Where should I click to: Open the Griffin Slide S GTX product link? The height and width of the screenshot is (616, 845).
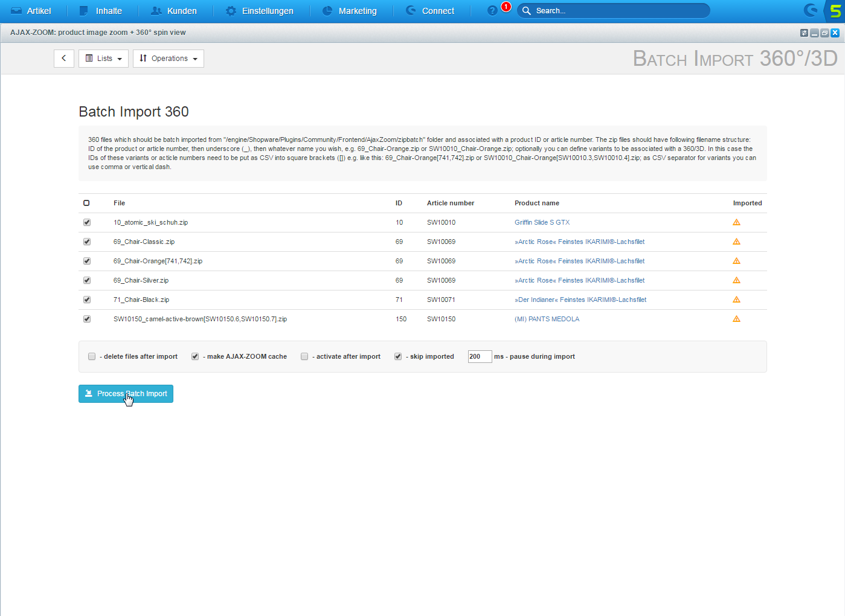pos(542,222)
